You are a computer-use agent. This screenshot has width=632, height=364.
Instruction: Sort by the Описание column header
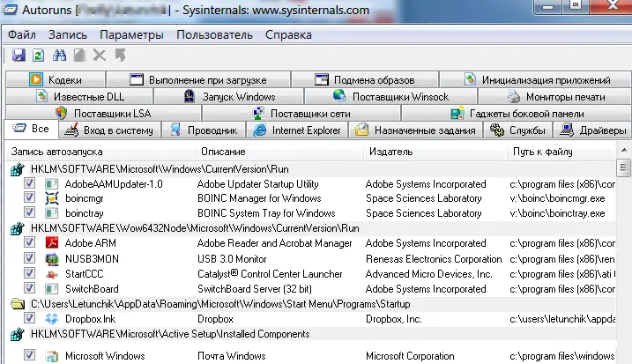[279, 152]
